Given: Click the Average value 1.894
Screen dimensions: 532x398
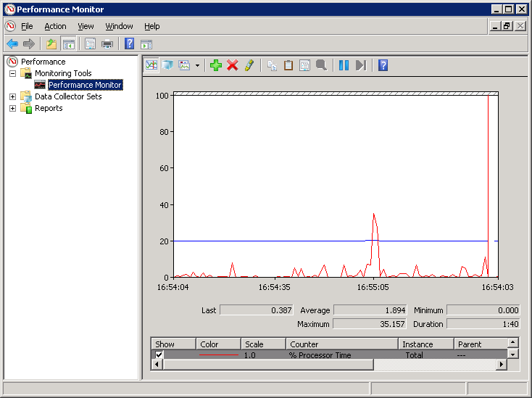Looking at the screenshot, I should 370,310.
